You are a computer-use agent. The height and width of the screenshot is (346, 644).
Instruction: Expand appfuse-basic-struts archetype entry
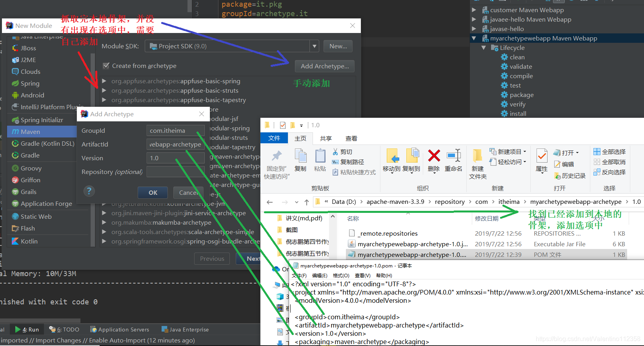104,90
